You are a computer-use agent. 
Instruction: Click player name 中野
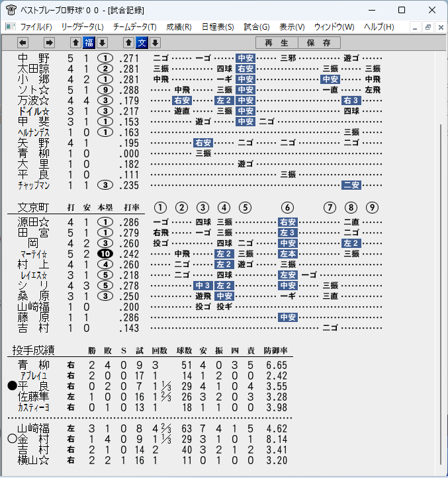point(33,58)
